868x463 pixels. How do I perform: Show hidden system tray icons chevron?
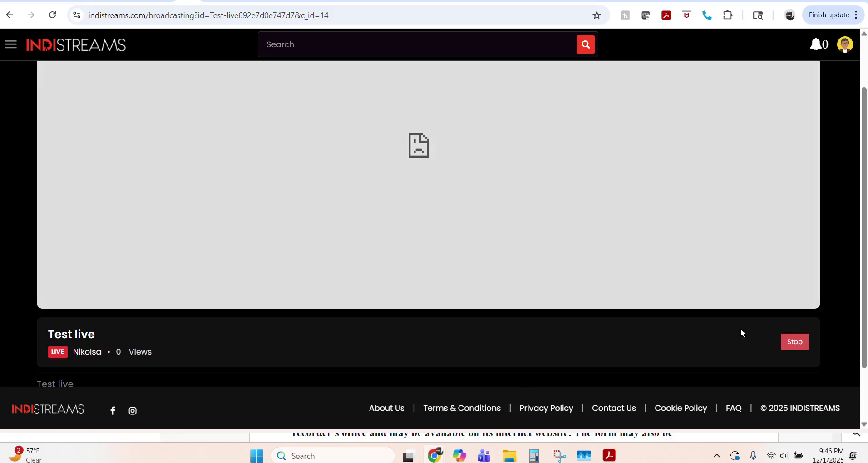pyautogui.click(x=716, y=456)
